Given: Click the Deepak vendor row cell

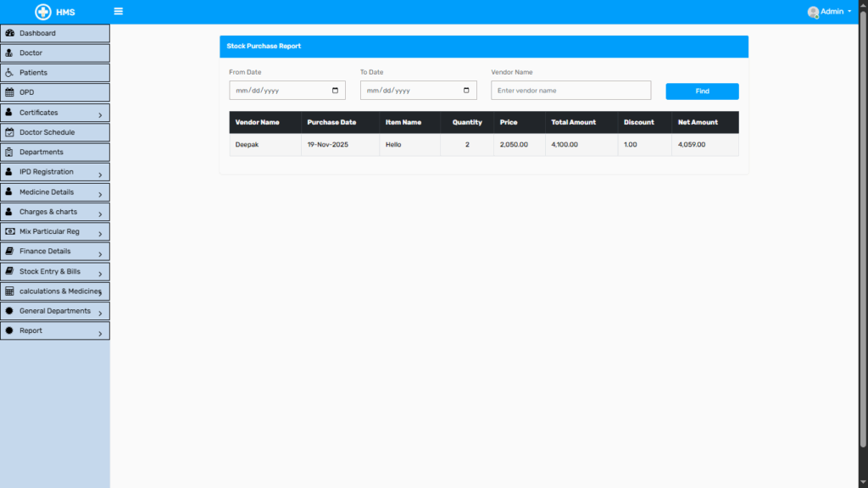Looking at the screenshot, I should [246, 145].
